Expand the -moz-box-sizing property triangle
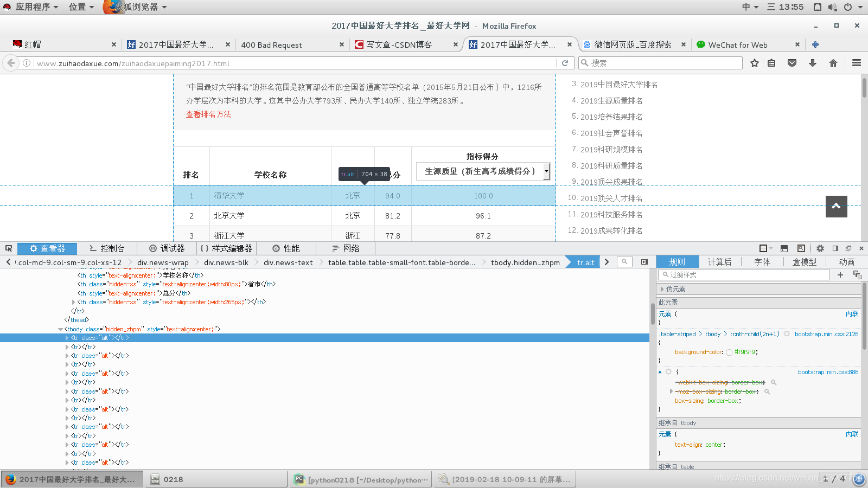 [x=671, y=391]
